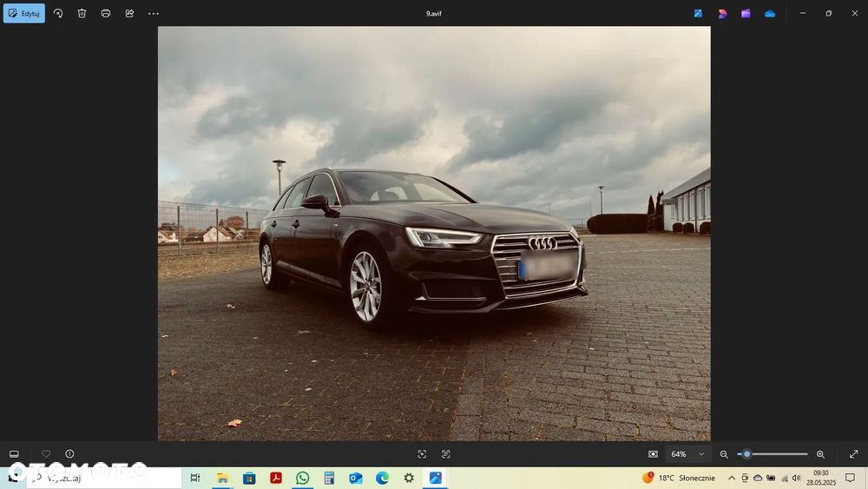Expand hidden system tray icons chevron
Screen dimensions: 868x489
731,478
